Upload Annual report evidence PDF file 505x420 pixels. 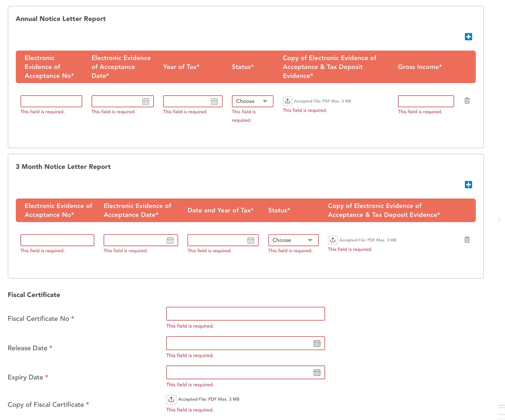287,101
